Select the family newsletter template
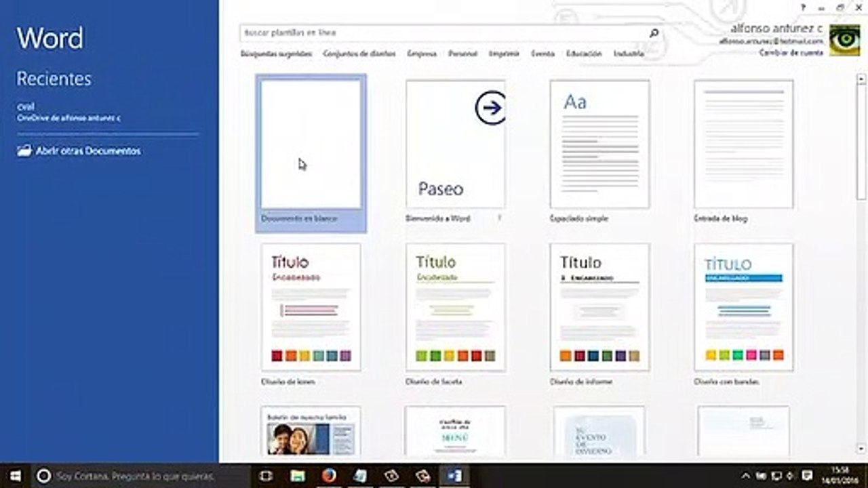Image resolution: width=868 pixels, height=488 pixels. (x=311, y=430)
